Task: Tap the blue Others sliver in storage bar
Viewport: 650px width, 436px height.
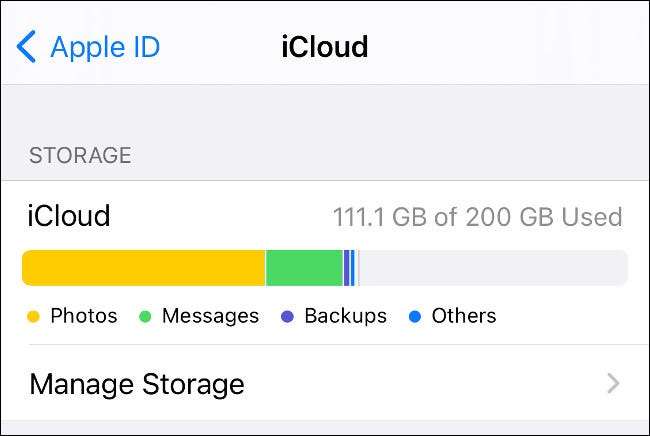Action: 353,268
